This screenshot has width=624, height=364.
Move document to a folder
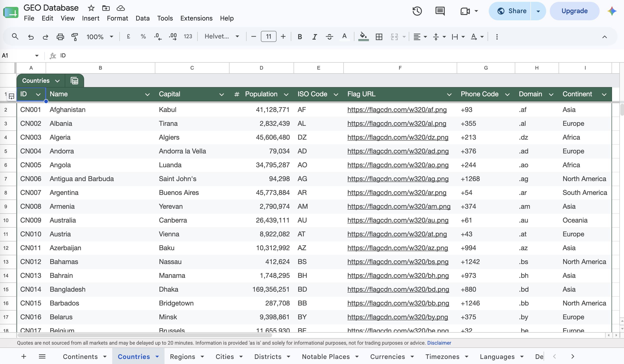[106, 8]
